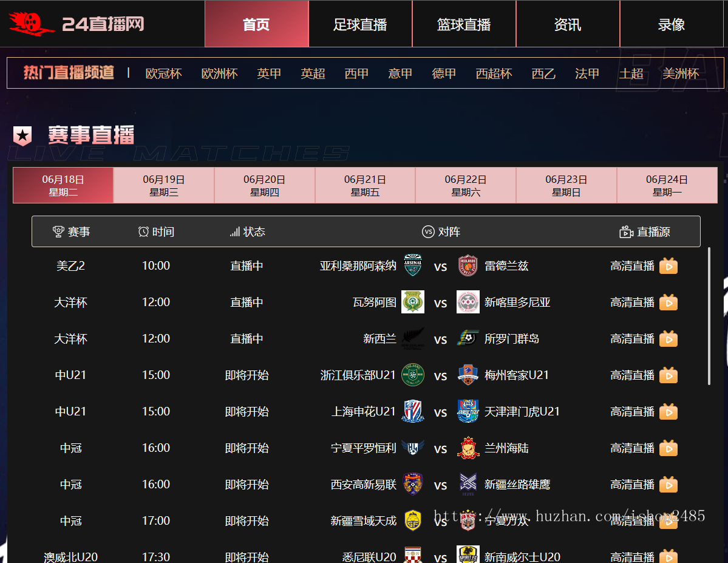Go to 欧冠杯 channel

pyautogui.click(x=163, y=73)
